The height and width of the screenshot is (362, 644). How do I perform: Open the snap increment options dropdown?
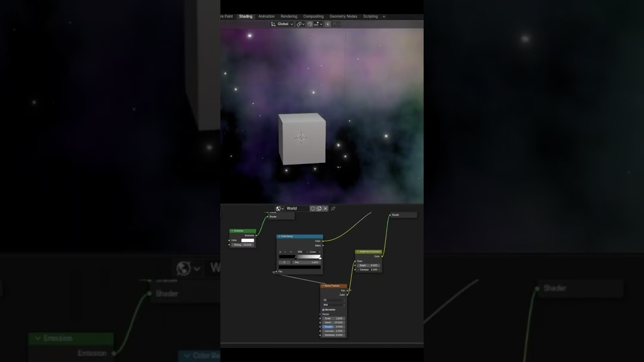click(x=319, y=24)
